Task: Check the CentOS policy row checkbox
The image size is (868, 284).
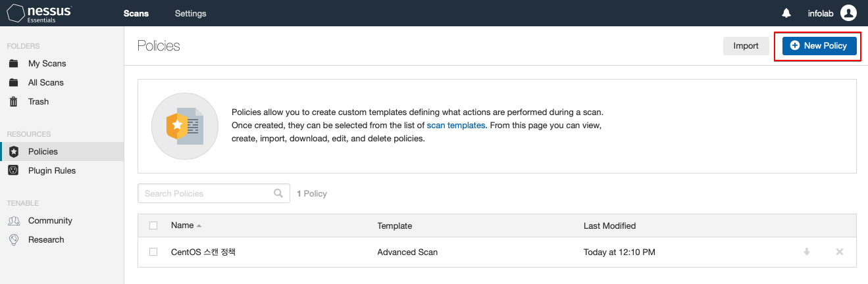Action: click(153, 252)
